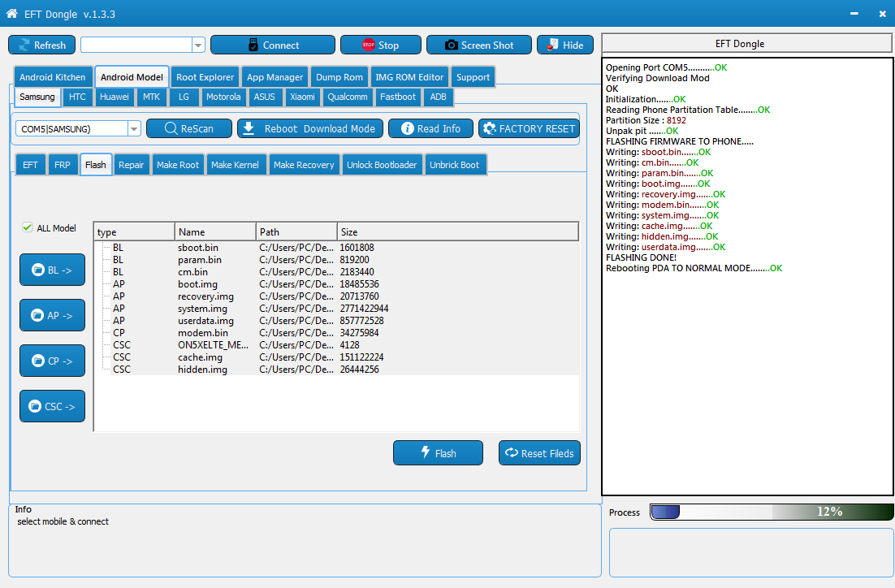Click the type column header
The height and width of the screenshot is (588, 895).
point(134,231)
